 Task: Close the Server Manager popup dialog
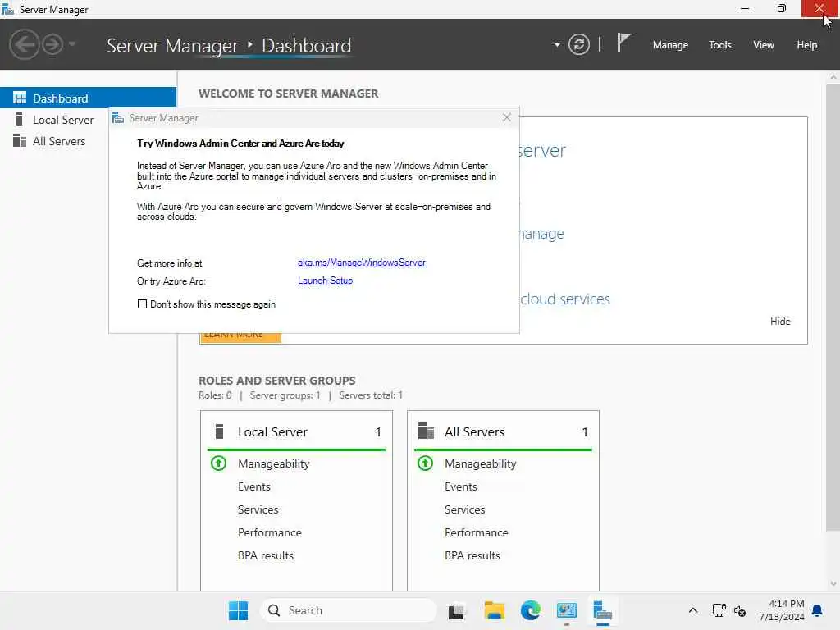click(x=506, y=117)
